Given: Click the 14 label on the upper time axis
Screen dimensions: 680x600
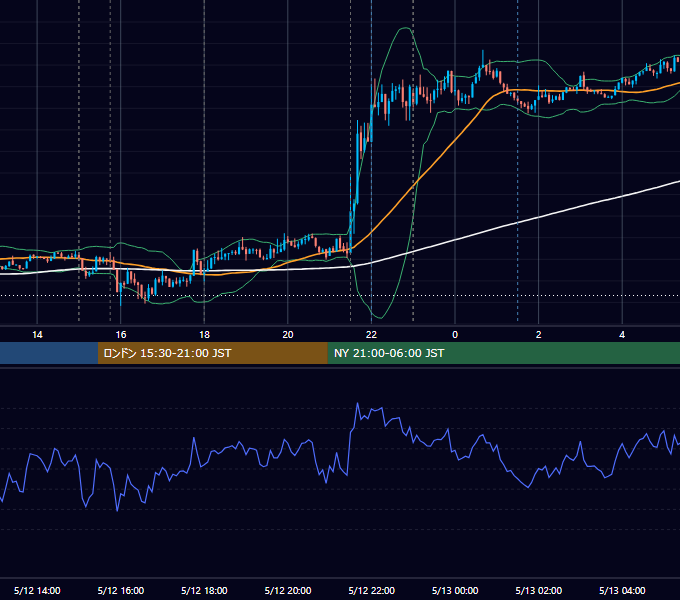Looking at the screenshot, I should pos(37,335).
